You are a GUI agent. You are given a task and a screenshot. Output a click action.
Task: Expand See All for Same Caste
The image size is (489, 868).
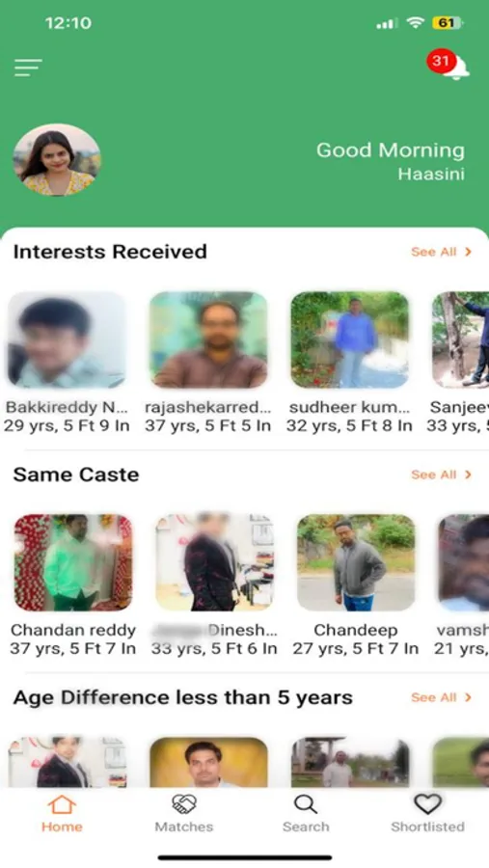[x=442, y=475]
